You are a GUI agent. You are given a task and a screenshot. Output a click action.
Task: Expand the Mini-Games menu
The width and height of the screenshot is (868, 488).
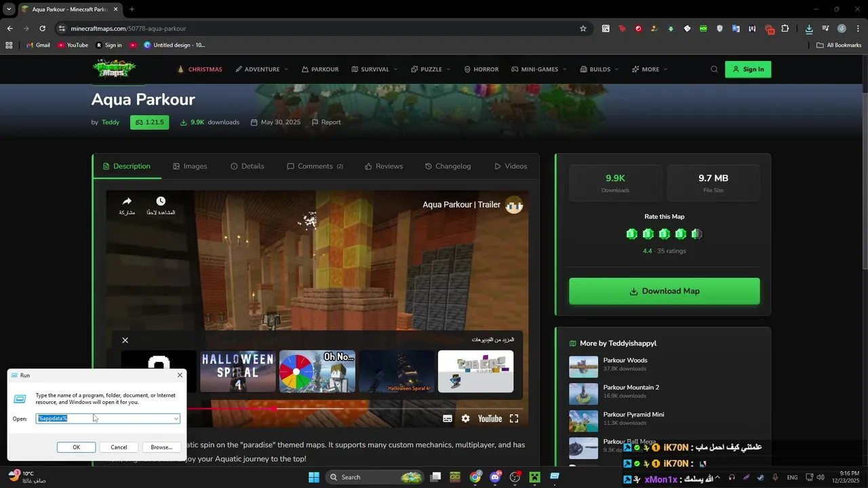point(539,69)
